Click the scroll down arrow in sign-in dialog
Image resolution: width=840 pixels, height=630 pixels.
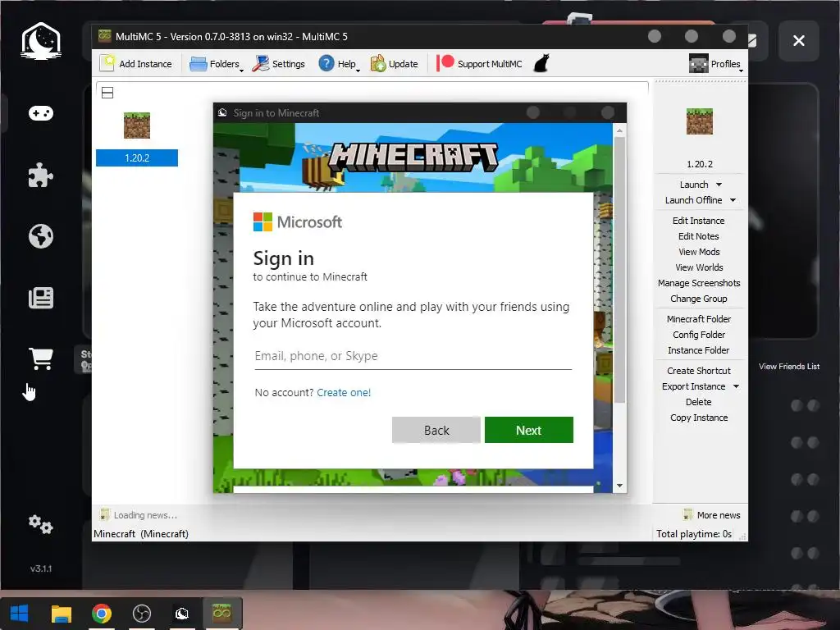point(619,486)
